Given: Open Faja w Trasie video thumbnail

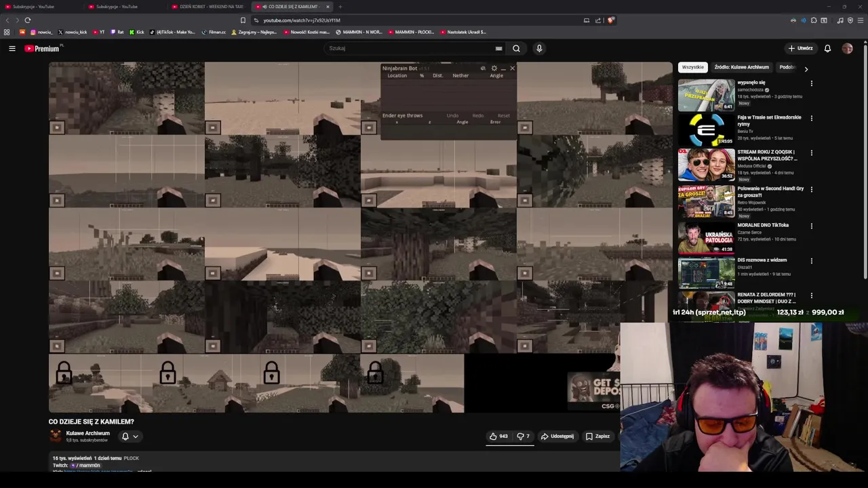Looking at the screenshot, I should click(x=706, y=130).
